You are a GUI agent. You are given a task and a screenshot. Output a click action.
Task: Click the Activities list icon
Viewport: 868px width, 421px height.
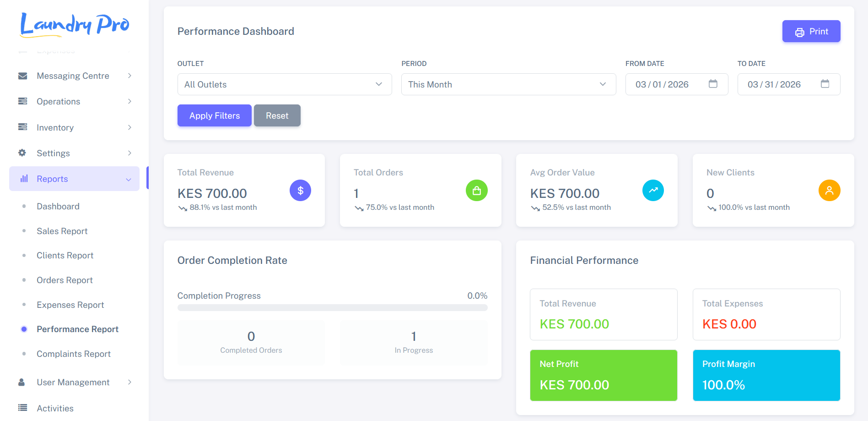point(22,407)
